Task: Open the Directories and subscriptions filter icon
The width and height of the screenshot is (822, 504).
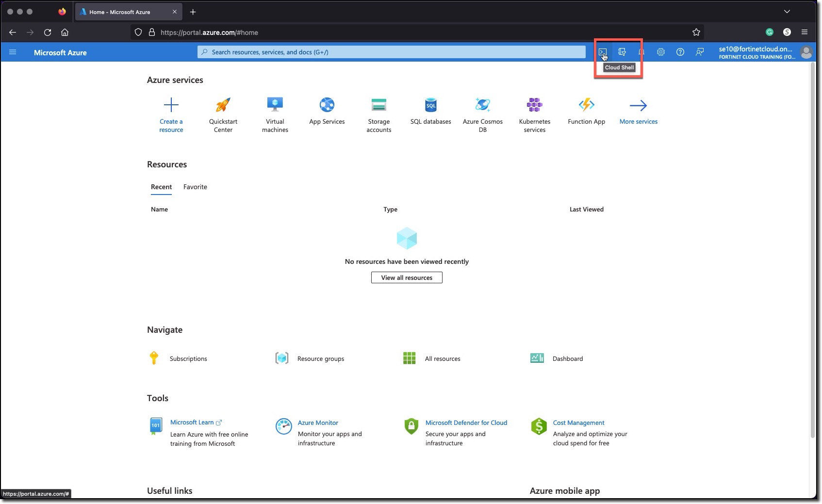Action: click(x=622, y=52)
